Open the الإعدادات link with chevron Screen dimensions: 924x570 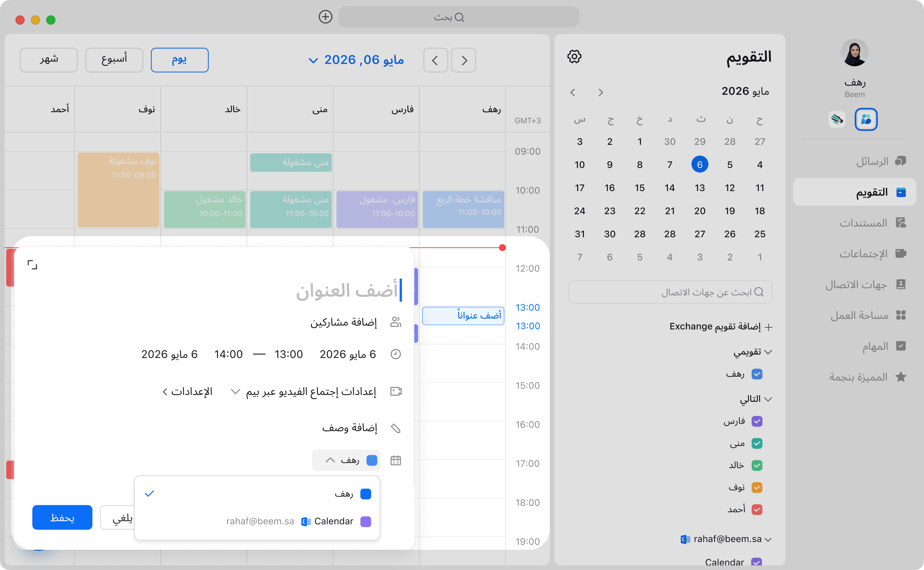[x=187, y=392]
